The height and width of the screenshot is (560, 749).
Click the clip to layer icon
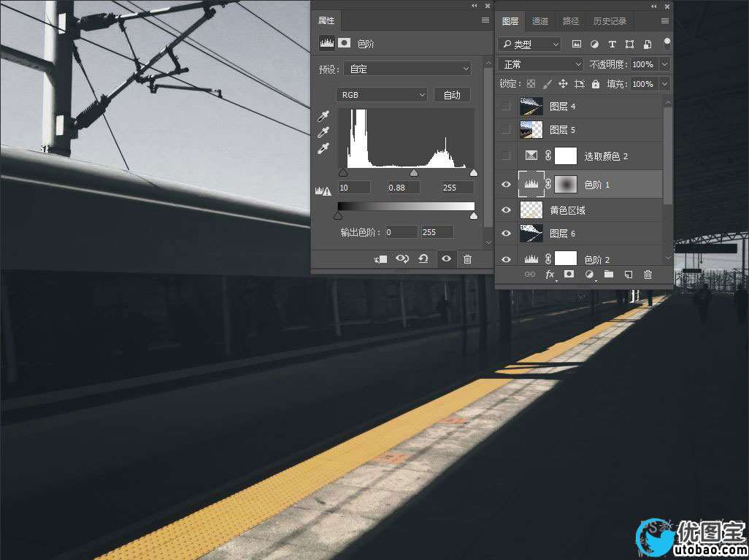pos(380,259)
